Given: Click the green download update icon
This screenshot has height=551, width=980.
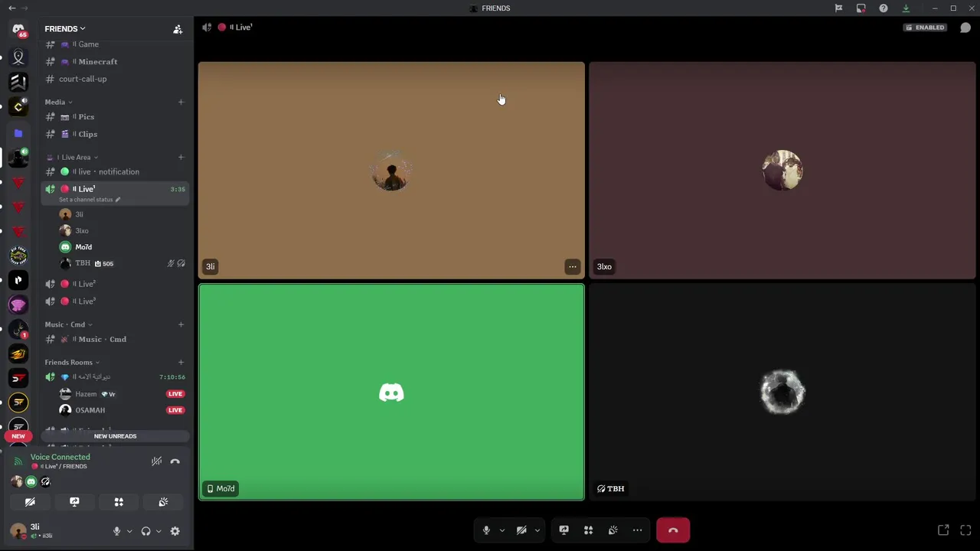Looking at the screenshot, I should [906, 8].
